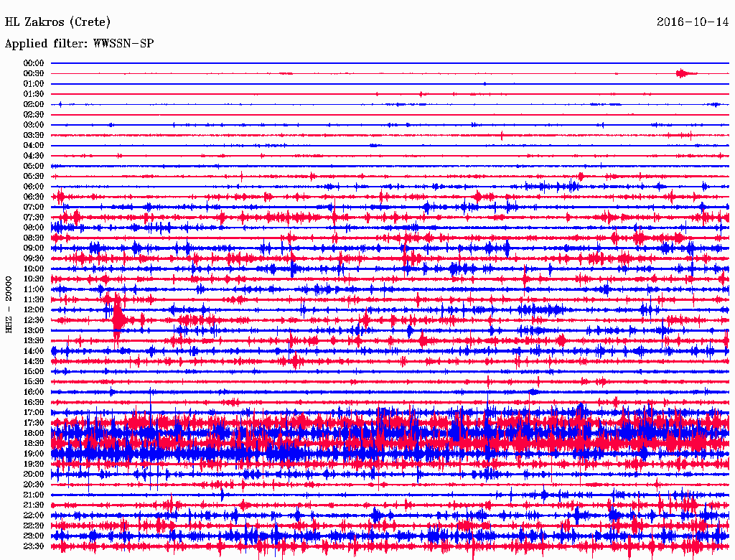The image size is (735, 560).
Task: Select the 19:00 time label
Action: click(x=34, y=454)
